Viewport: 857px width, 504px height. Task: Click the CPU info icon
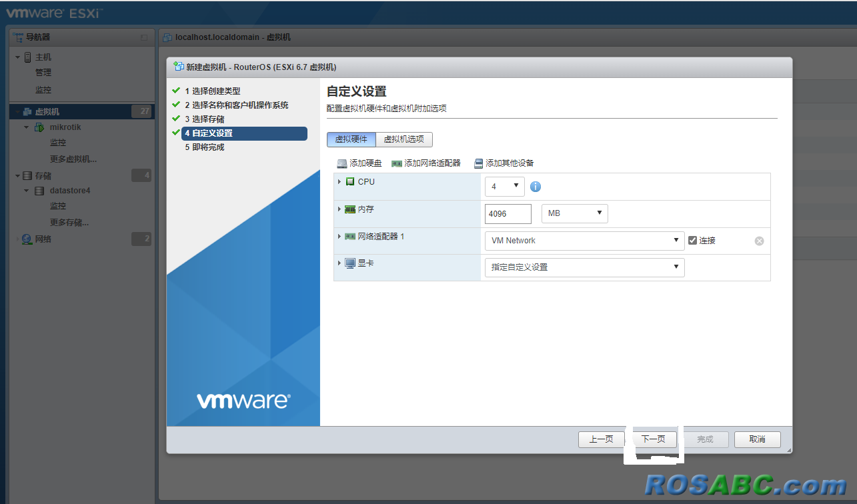pos(536,187)
